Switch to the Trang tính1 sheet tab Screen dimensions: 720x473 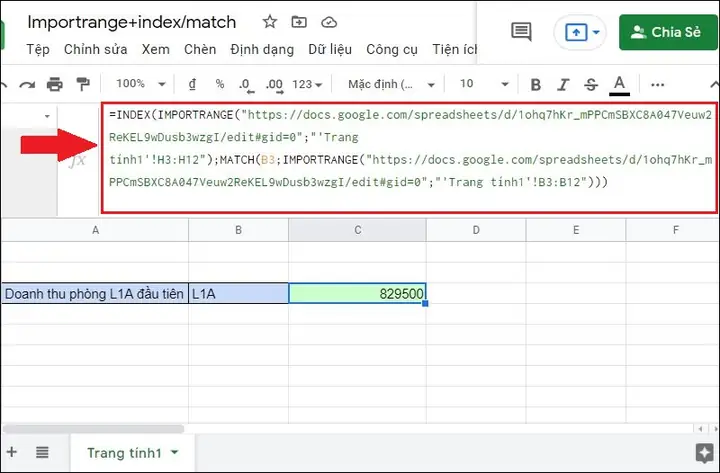point(124,453)
